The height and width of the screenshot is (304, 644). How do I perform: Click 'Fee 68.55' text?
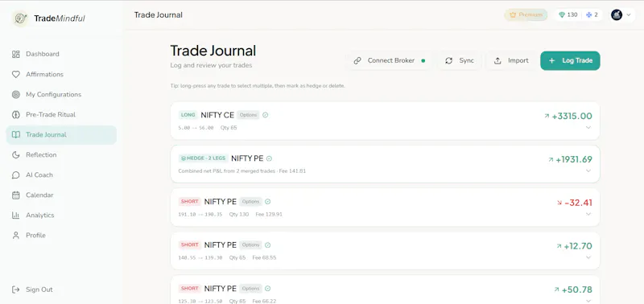pos(264,257)
